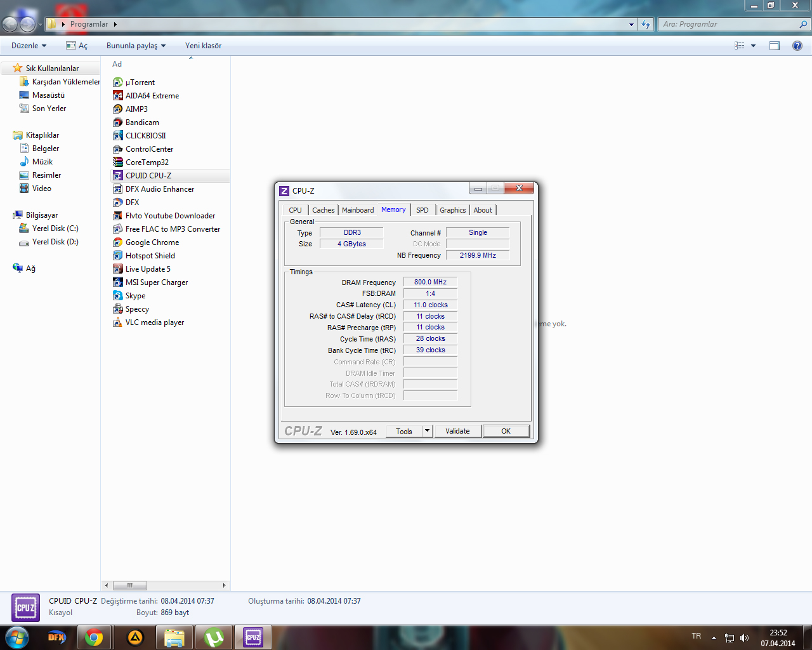Open DFX from the taskbar

pyautogui.click(x=56, y=637)
